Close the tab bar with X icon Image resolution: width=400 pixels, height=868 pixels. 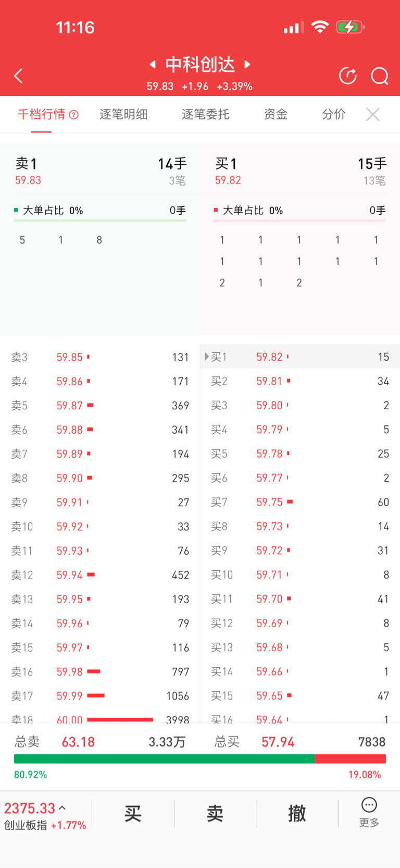[x=373, y=114]
